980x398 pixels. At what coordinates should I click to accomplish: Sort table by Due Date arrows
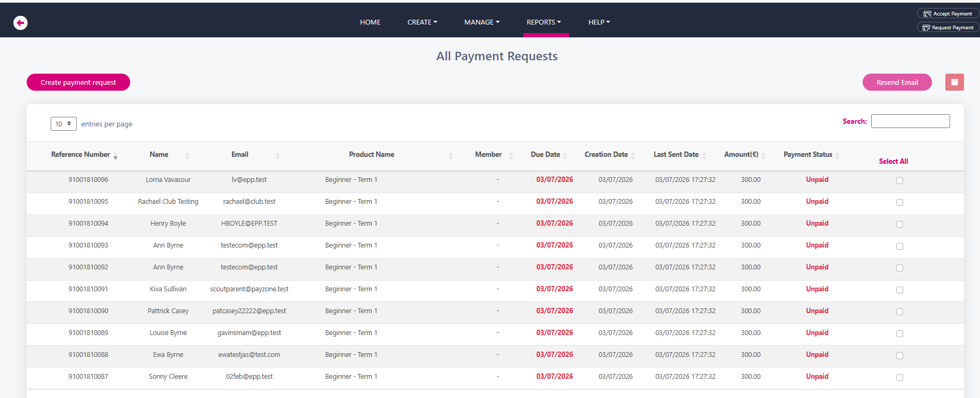tap(565, 156)
